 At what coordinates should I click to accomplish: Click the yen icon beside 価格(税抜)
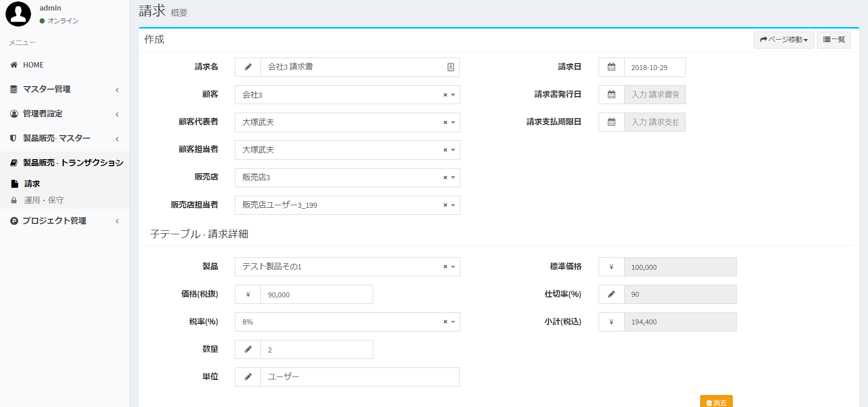pyautogui.click(x=248, y=294)
